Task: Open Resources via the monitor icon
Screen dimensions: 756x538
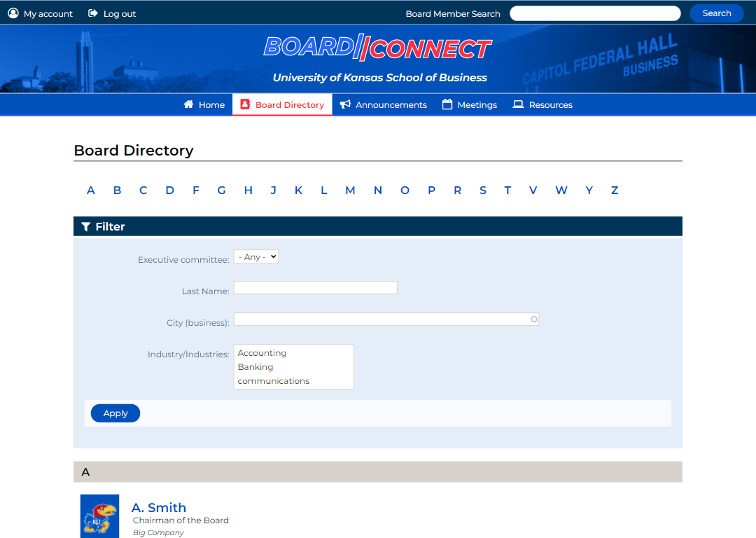Action: 519,104
